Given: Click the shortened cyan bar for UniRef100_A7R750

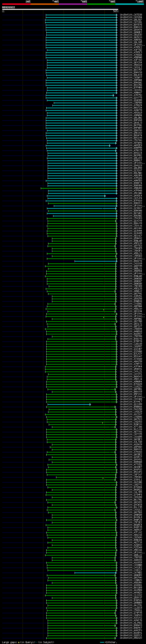Looking at the screenshot, I should (80, 95).
